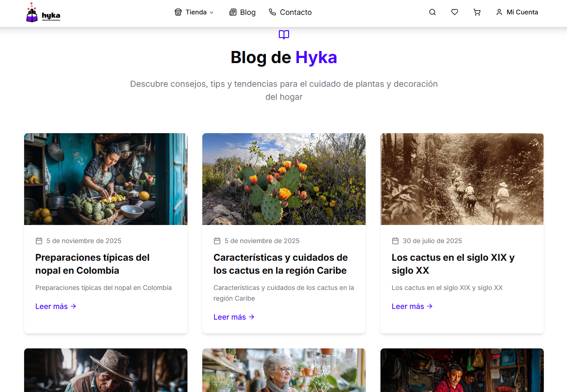Image resolution: width=567 pixels, height=392 pixels.
Task: Open the market stall man thumbnail
Action: [x=462, y=370]
